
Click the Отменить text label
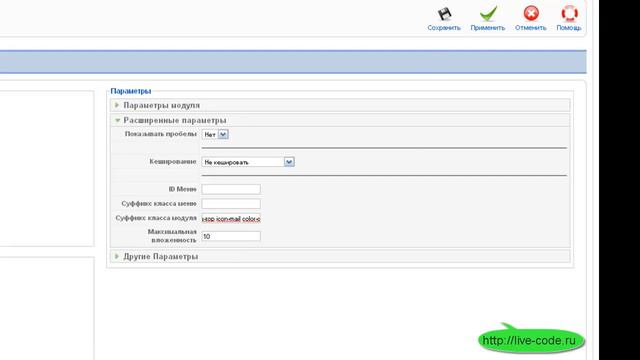pyautogui.click(x=531, y=28)
